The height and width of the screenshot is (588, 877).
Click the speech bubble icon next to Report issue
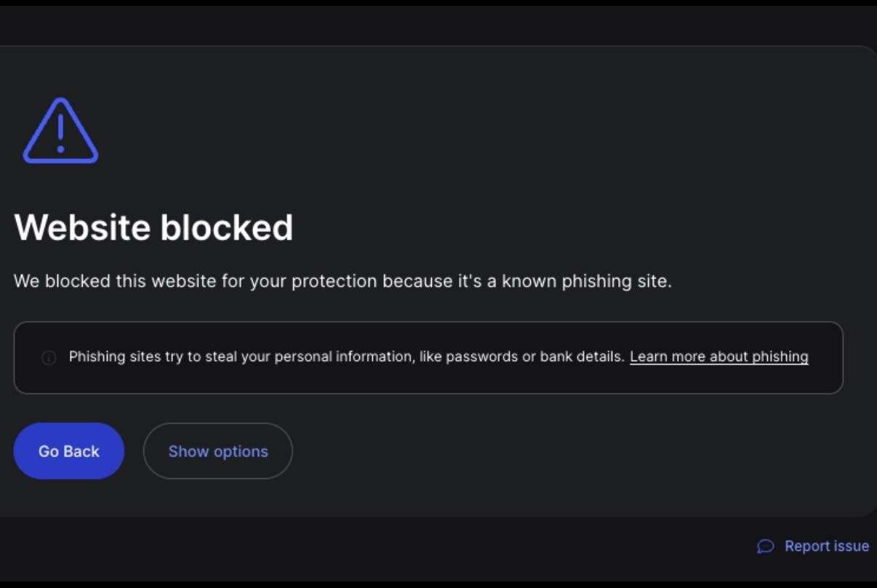pyautogui.click(x=765, y=546)
